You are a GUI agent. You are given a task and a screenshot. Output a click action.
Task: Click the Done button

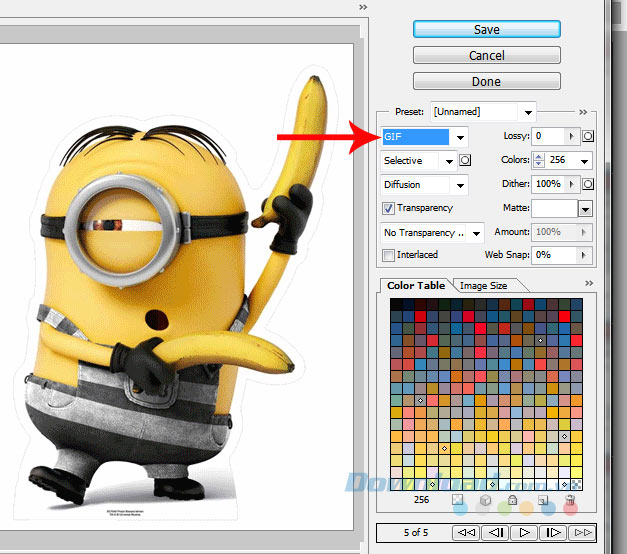click(x=486, y=81)
